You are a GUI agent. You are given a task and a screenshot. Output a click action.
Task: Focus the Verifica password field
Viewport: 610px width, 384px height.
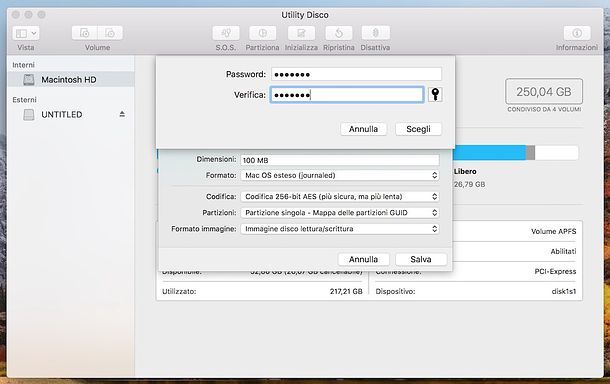[x=347, y=95]
